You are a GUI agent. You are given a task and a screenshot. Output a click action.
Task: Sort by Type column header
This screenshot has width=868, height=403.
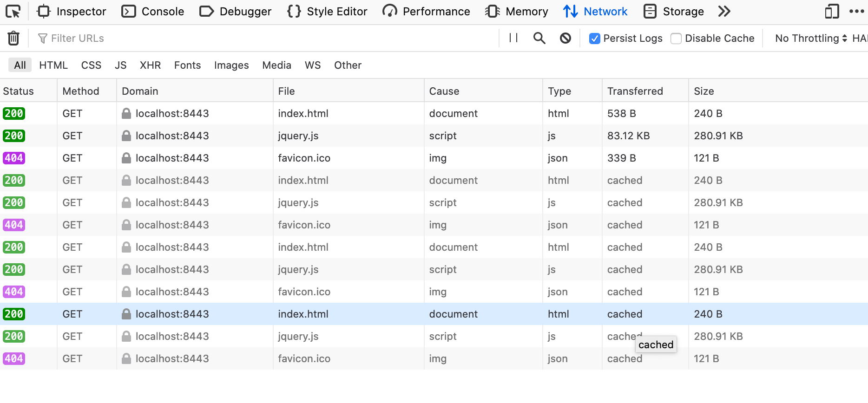tap(572, 91)
